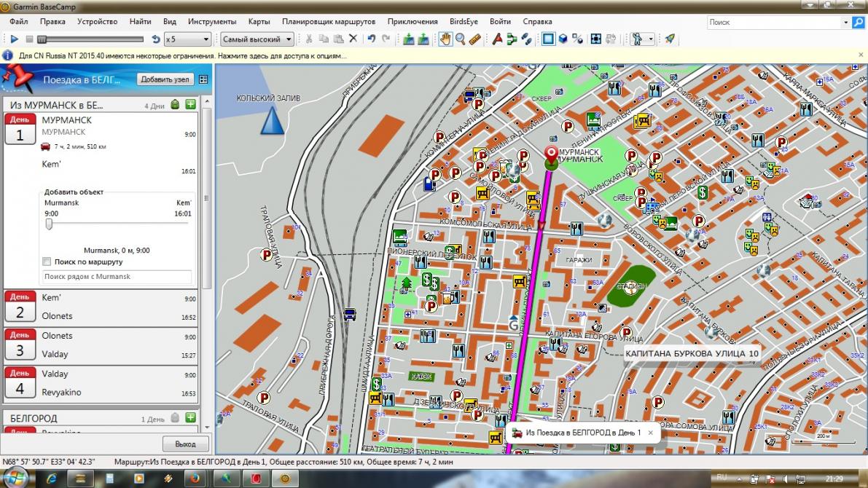868x488 pixels.
Task: Click the rocket icon in toolbar
Action: pos(670,39)
